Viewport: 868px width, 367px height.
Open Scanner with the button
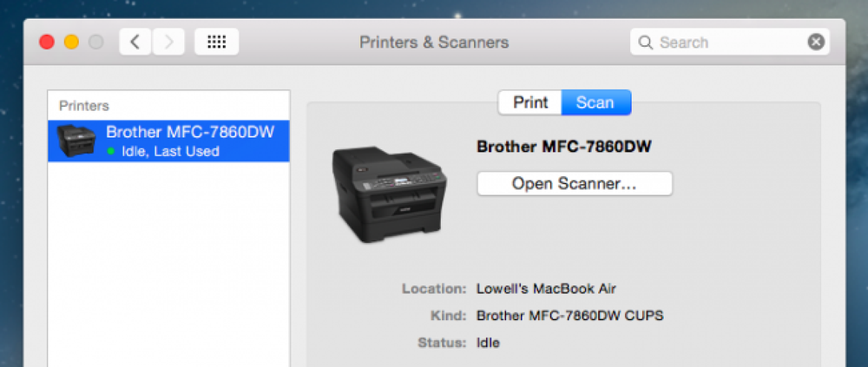[x=575, y=183]
